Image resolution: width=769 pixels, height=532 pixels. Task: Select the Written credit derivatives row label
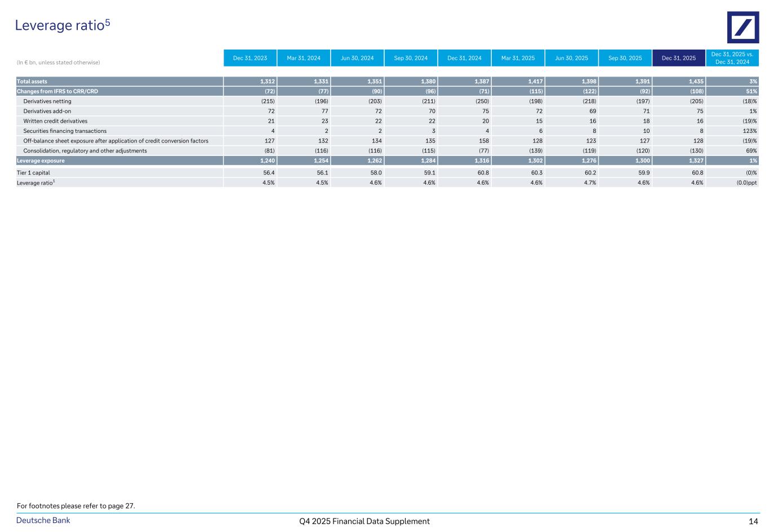tap(55, 121)
